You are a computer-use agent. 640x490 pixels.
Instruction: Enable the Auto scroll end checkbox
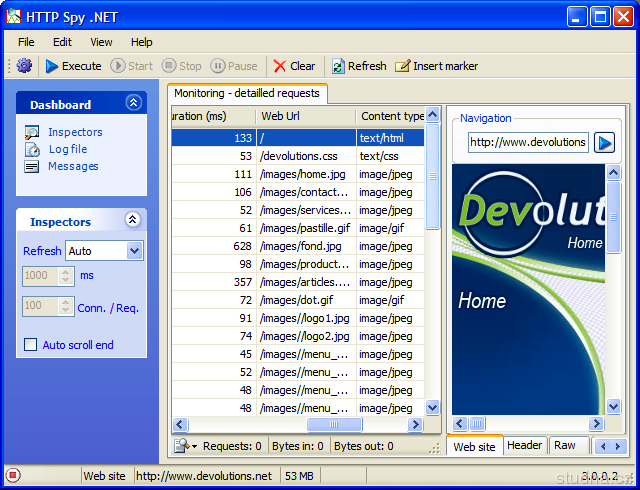[x=31, y=345]
